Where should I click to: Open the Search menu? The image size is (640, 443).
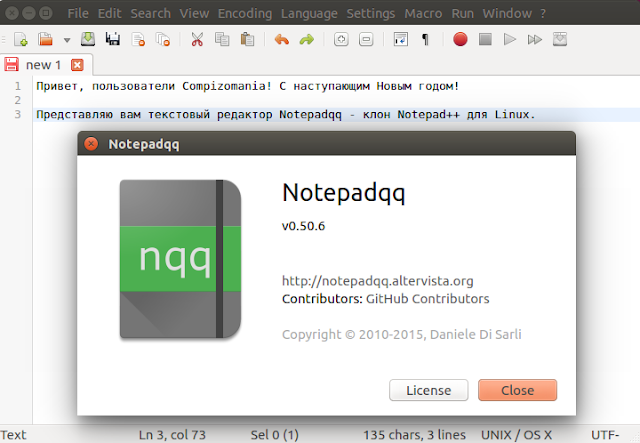(x=151, y=13)
